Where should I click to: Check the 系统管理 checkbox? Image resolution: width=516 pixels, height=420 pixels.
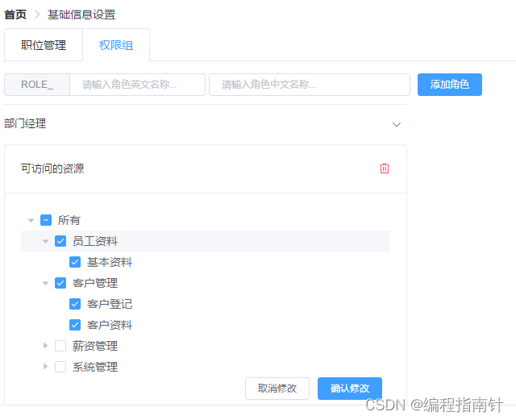(x=60, y=367)
